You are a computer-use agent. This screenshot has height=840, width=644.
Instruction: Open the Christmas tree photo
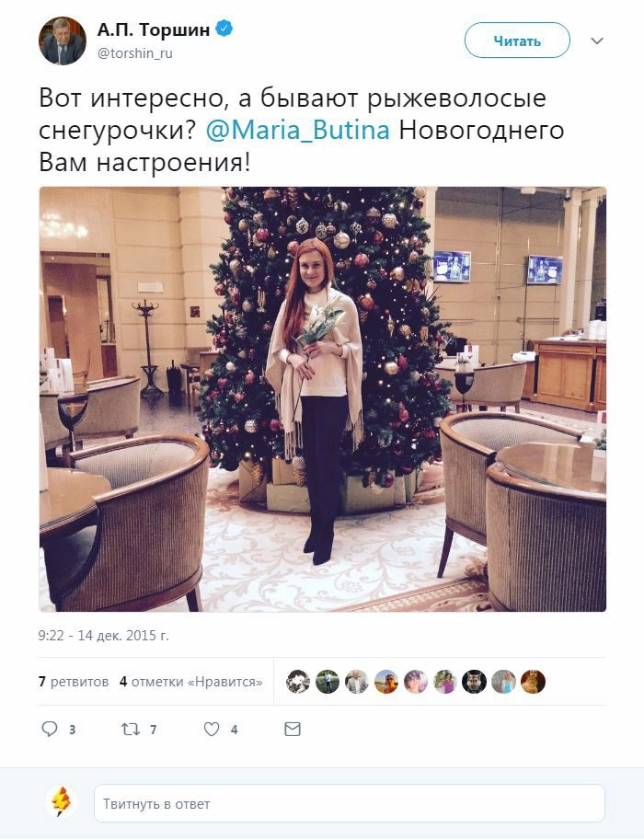click(x=323, y=399)
